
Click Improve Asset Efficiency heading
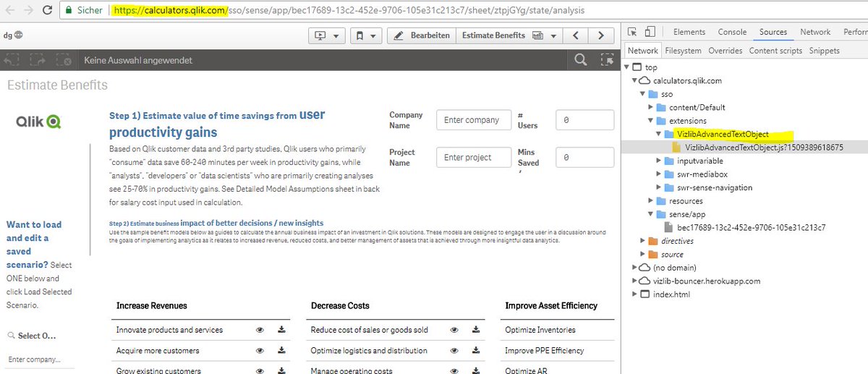tap(551, 306)
